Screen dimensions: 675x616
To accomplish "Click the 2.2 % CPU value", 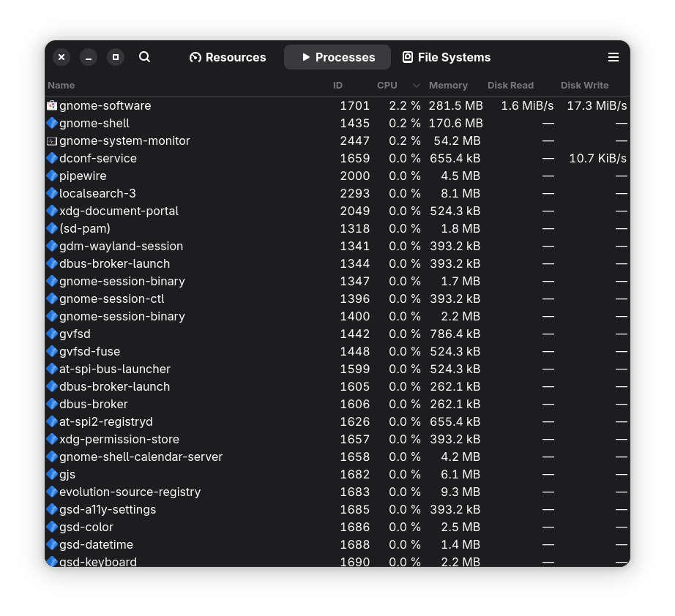I will [x=405, y=105].
